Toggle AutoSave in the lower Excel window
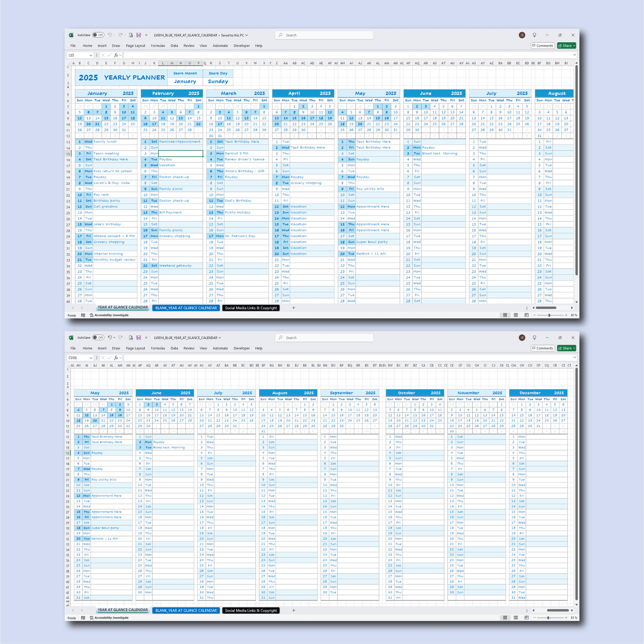This screenshot has height=644, width=644. coord(98,338)
